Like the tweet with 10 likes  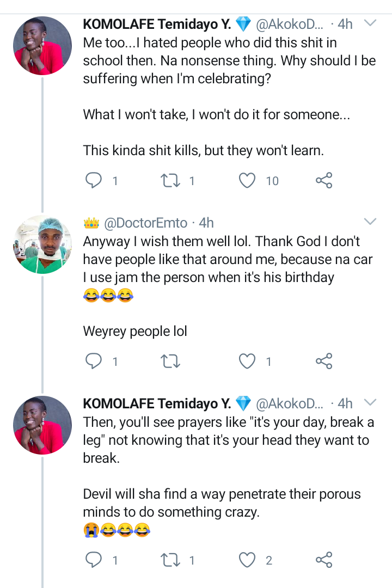point(247,180)
